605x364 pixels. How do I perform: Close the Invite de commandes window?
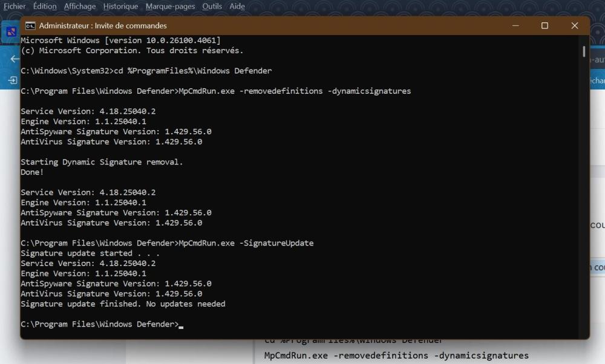click(x=574, y=26)
